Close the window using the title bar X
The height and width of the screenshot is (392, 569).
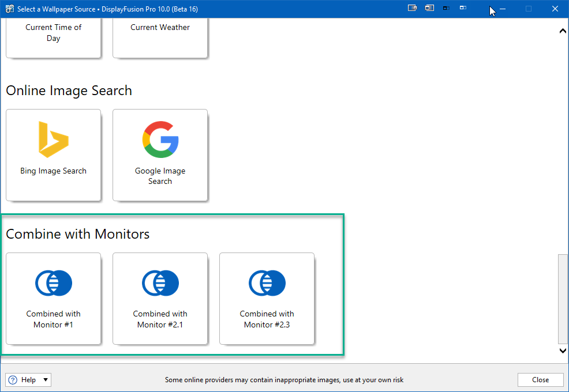click(x=555, y=9)
